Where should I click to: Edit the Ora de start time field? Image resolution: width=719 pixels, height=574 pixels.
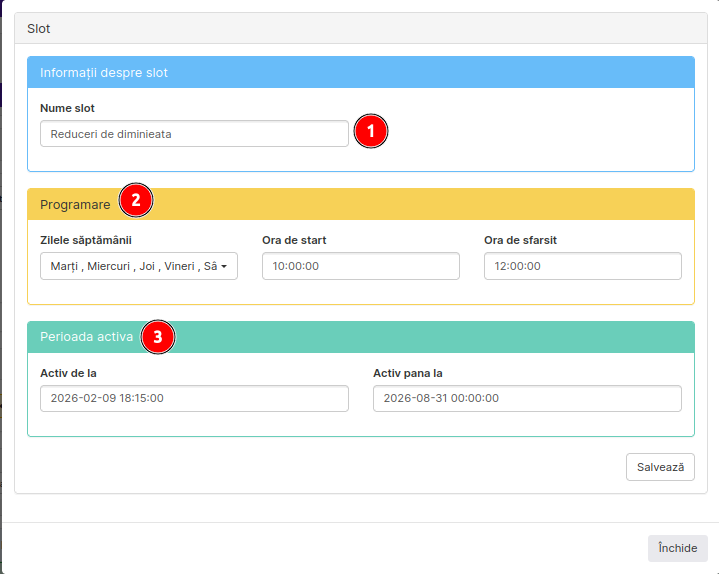360,266
